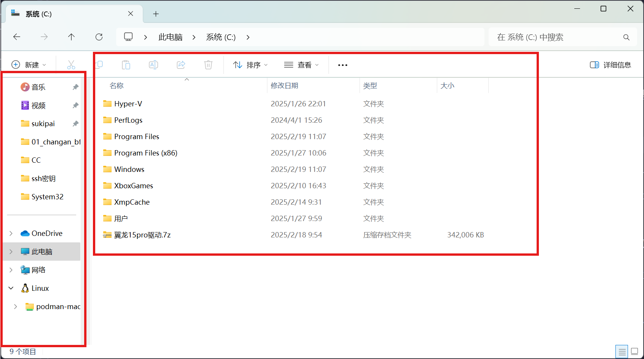Select the XboxGames folder
Viewport: 644px width, 359px height.
pos(128,186)
